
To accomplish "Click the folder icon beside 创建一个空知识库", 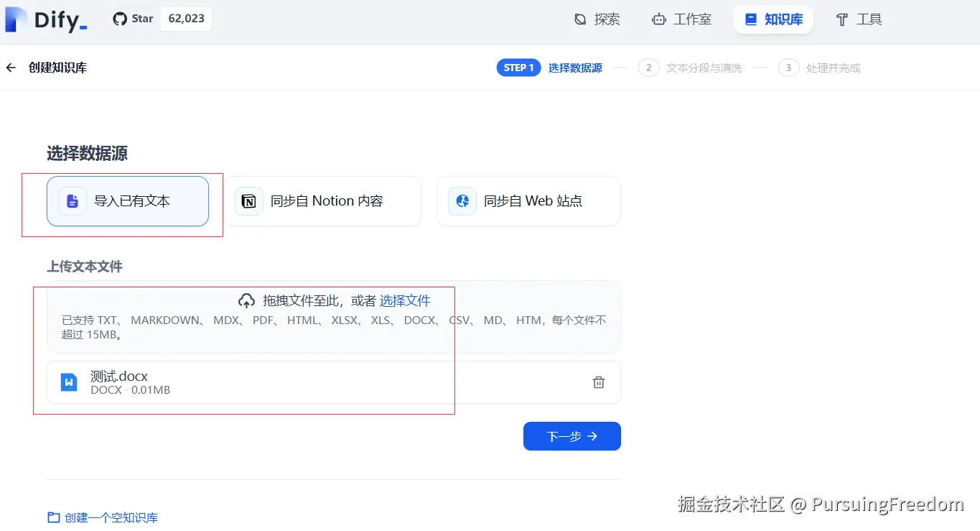I will coord(54,517).
